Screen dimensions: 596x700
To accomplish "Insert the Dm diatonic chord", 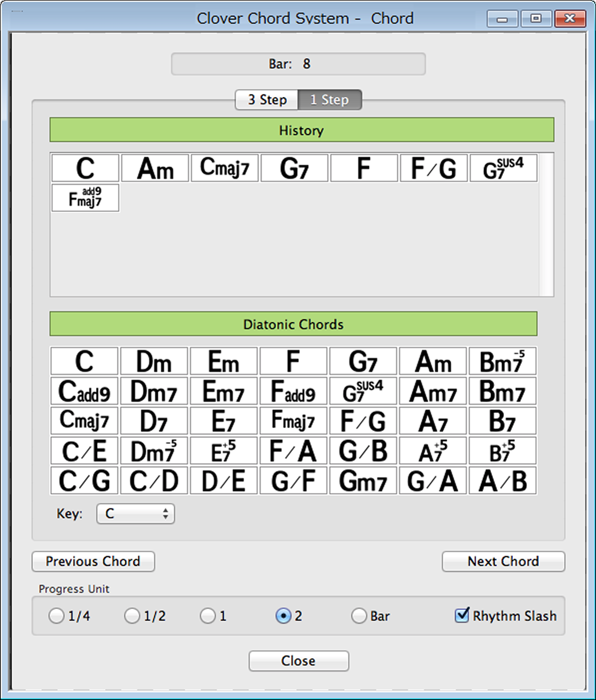I will (154, 361).
